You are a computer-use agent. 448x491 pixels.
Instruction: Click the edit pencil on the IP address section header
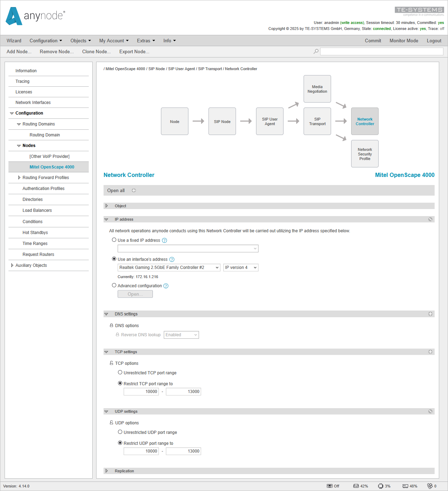pyautogui.click(x=430, y=219)
